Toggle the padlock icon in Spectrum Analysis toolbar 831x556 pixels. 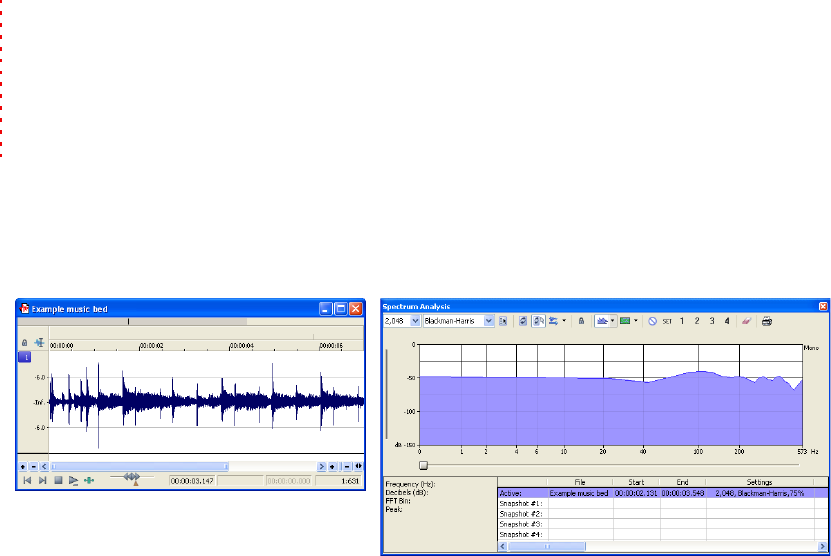581,321
